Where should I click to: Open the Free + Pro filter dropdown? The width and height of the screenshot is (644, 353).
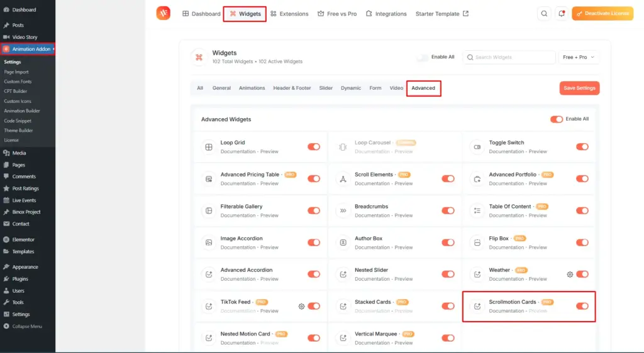click(x=579, y=57)
